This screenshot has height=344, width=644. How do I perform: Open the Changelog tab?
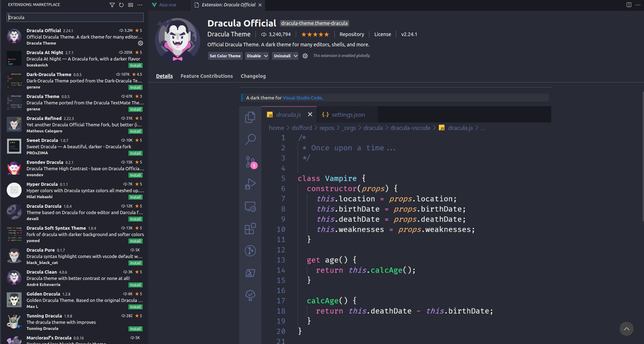click(253, 76)
